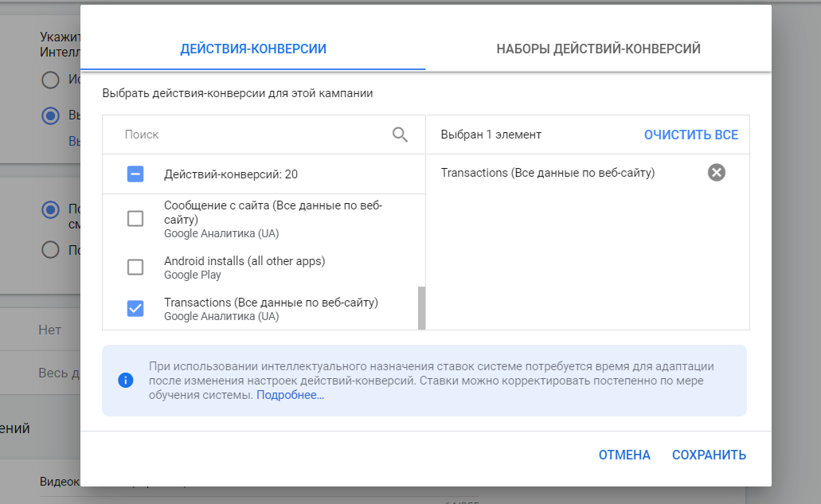Select the top background radio button

(x=51, y=80)
